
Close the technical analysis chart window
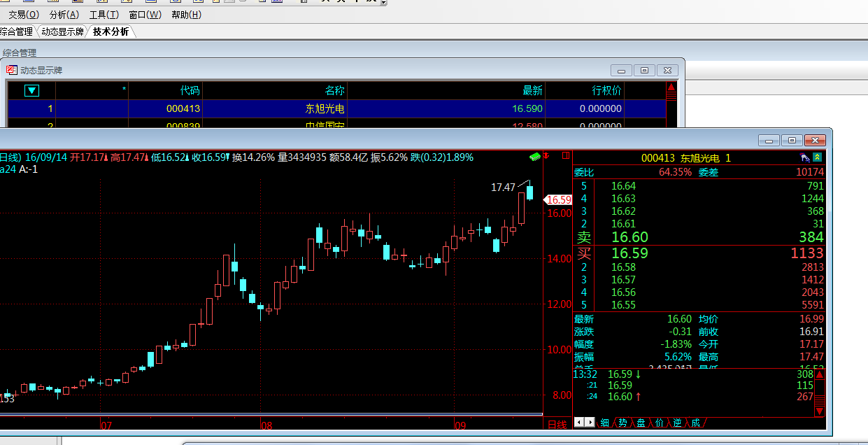[816, 140]
